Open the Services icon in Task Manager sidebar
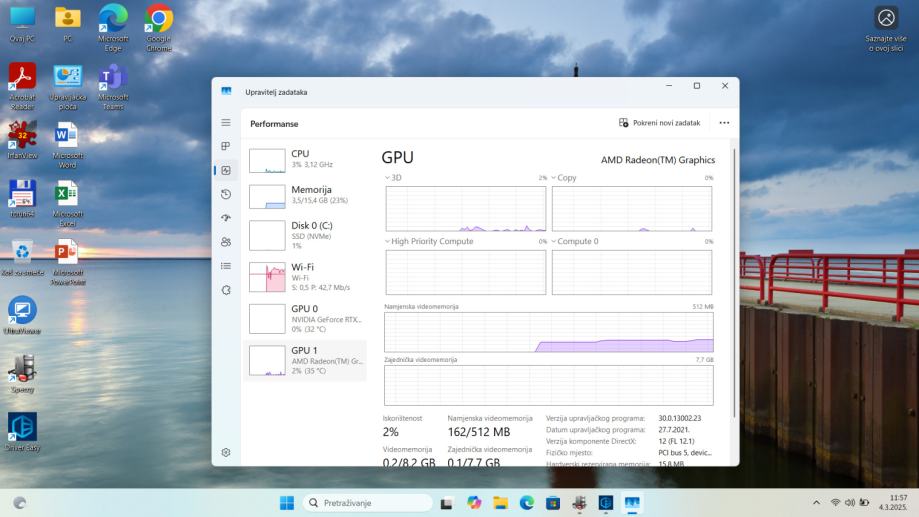The height and width of the screenshot is (517, 919). (x=226, y=290)
